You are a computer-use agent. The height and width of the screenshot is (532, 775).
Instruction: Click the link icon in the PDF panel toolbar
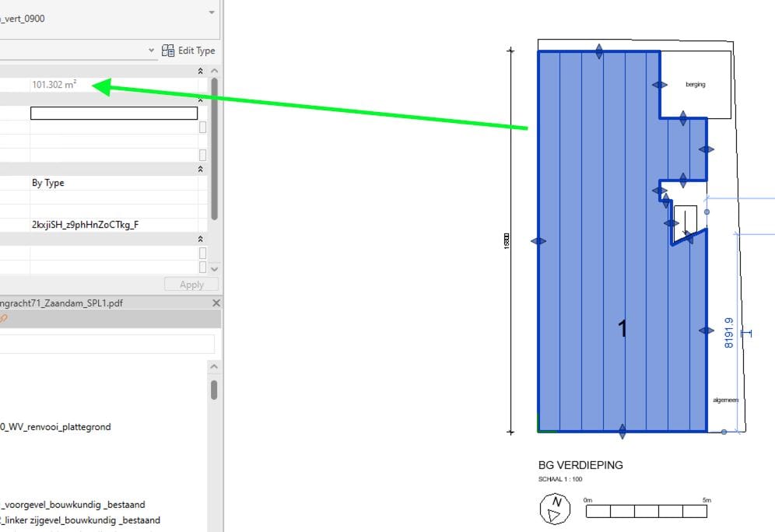(3, 319)
